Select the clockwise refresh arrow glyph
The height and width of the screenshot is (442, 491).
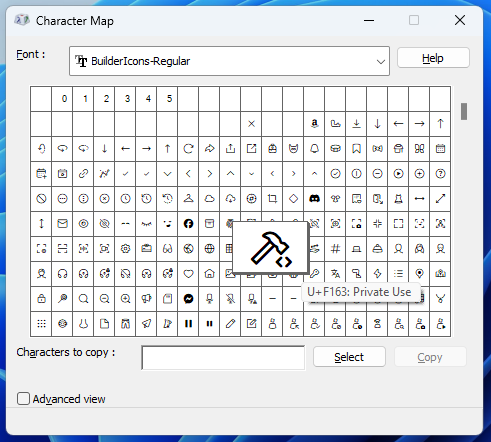tap(188, 149)
